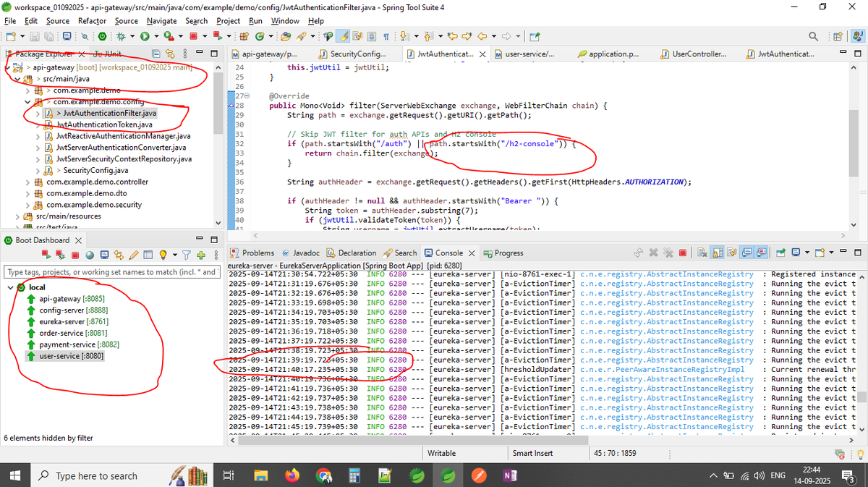
Task: Open the JUnit view tab
Action: coord(106,54)
